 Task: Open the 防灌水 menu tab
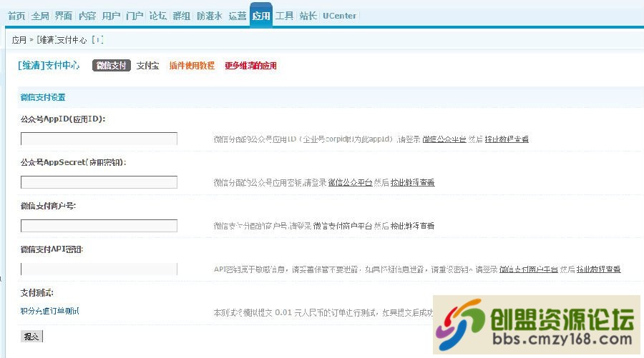click(x=210, y=16)
